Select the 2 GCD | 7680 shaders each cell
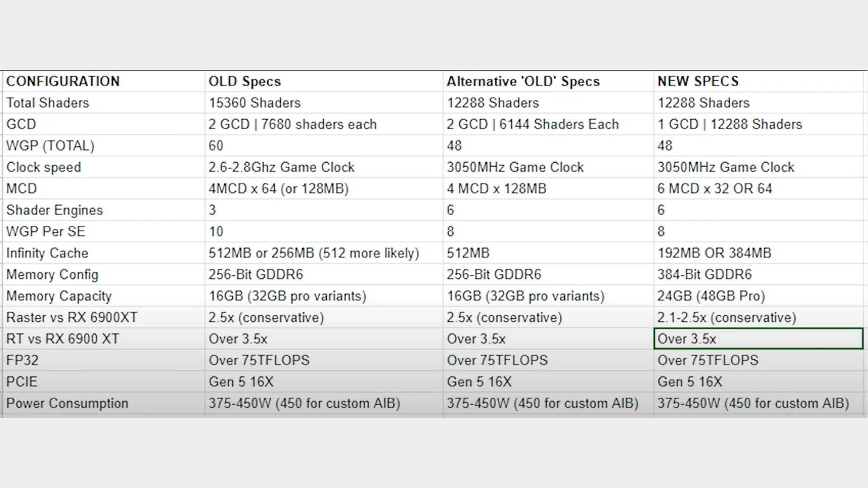This screenshot has height=488, width=868. click(x=324, y=124)
